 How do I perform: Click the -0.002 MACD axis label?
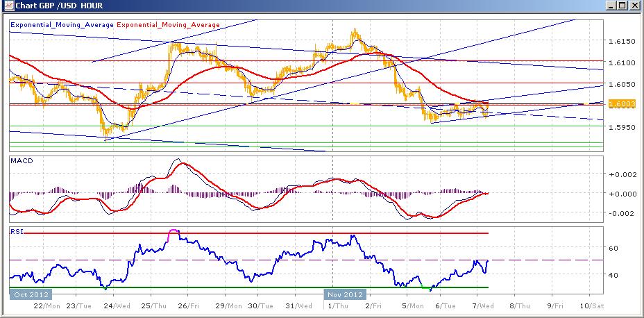tap(622, 213)
